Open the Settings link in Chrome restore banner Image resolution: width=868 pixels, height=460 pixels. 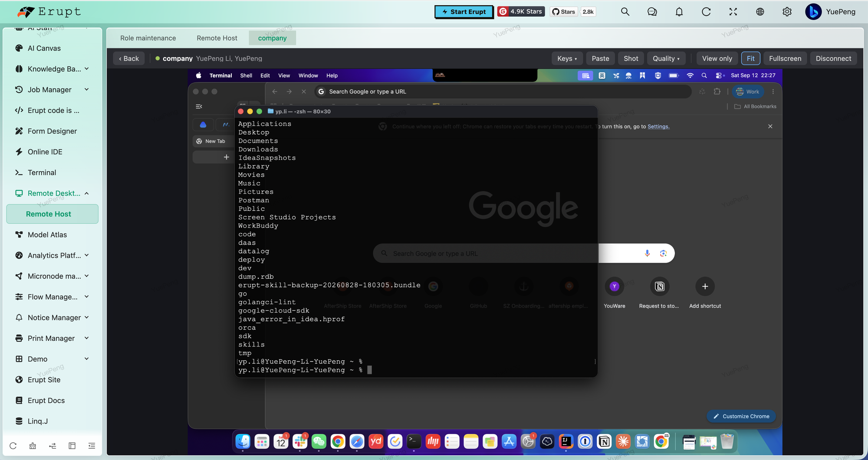pyautogui.click(x=658, y=127)
